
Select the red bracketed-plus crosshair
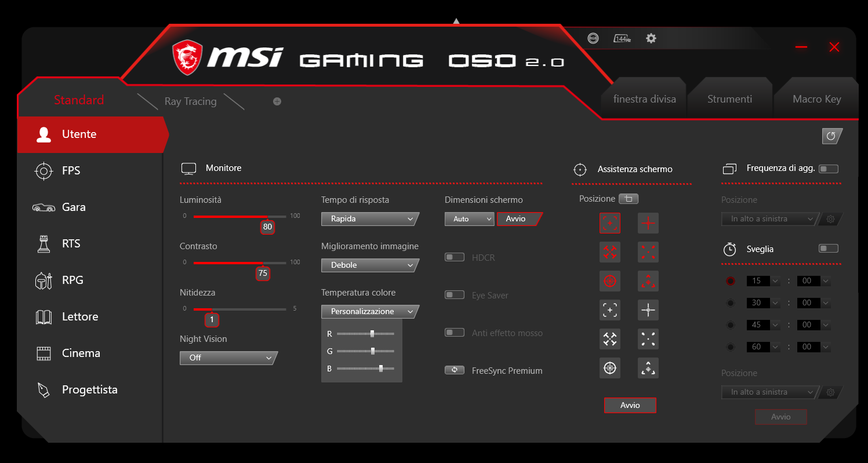610,223
